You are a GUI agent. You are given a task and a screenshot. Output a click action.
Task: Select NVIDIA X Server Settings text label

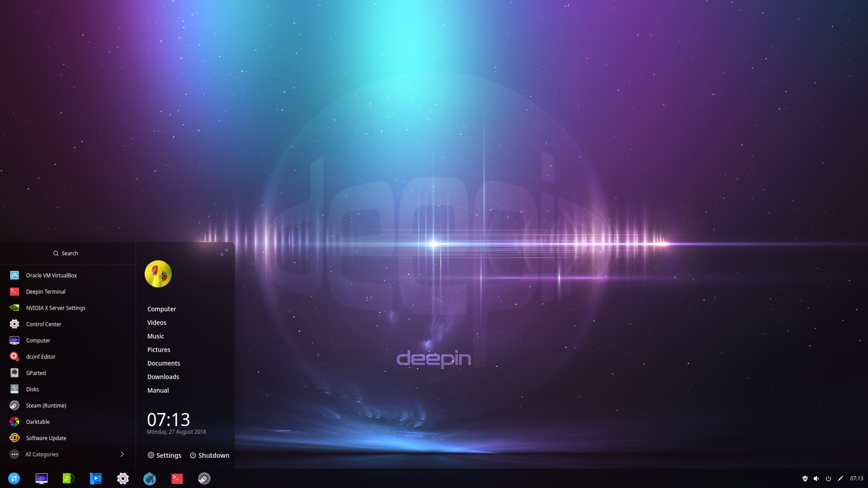tap(56, 308)
